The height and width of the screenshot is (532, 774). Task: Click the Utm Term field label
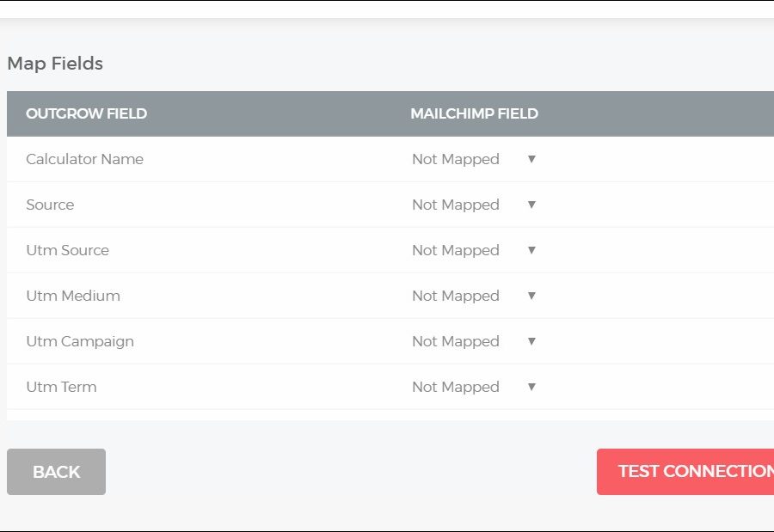[61, 387]
